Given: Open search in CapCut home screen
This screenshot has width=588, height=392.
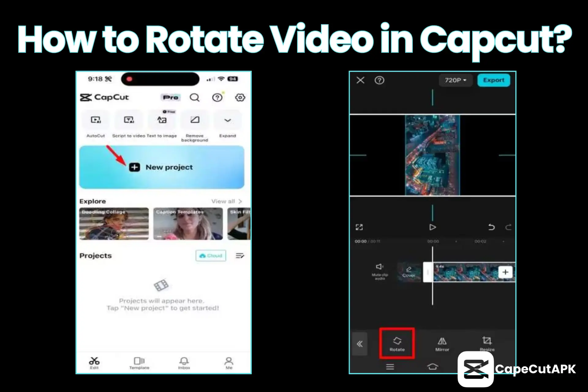Looking at the screenshot, I should 194,97.
